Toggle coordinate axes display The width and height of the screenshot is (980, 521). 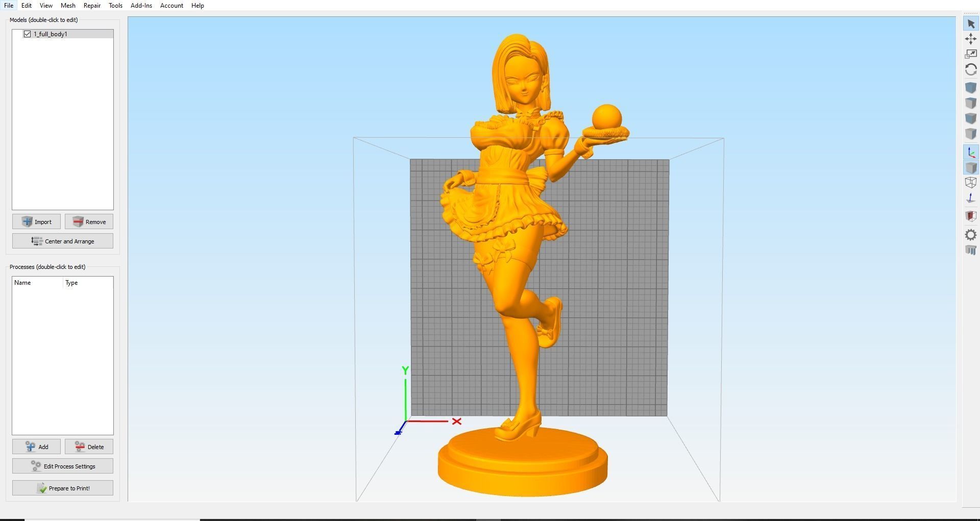(x=971, y=152)
